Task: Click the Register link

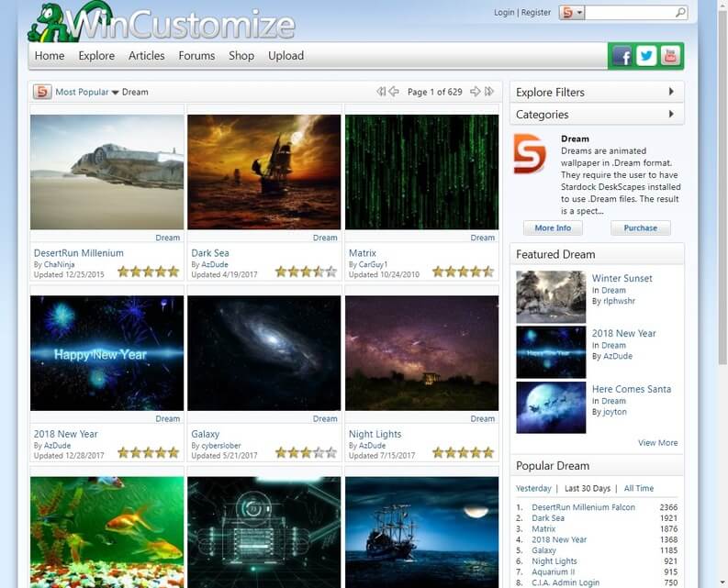Action: (536, 13)
